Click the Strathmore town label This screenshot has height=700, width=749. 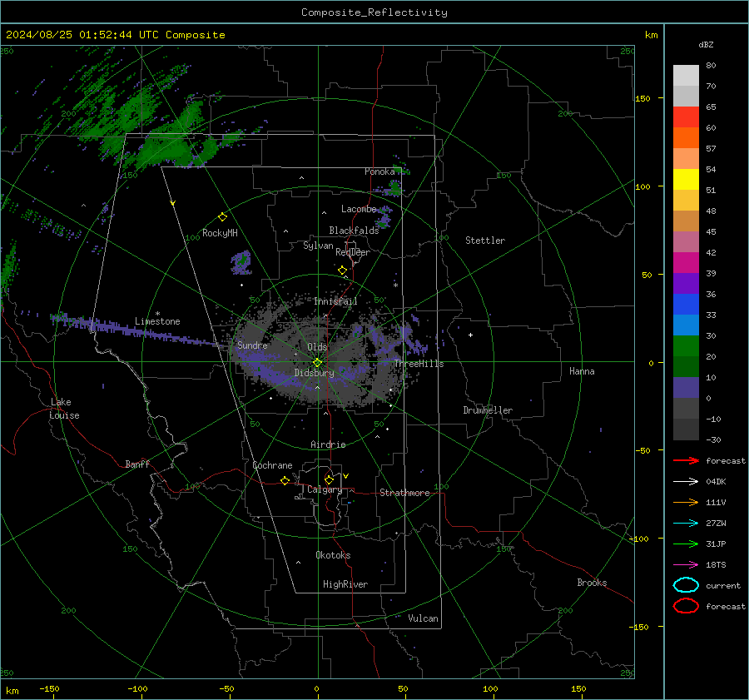(x=404, y=493)
